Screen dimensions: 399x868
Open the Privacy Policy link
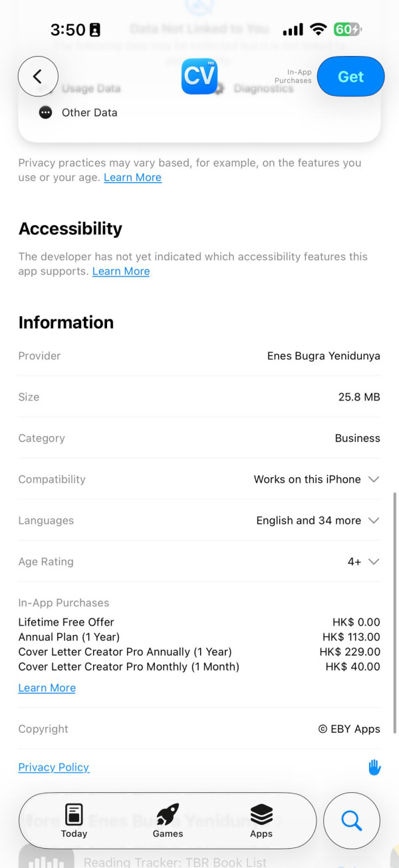(x=53, y=767)
